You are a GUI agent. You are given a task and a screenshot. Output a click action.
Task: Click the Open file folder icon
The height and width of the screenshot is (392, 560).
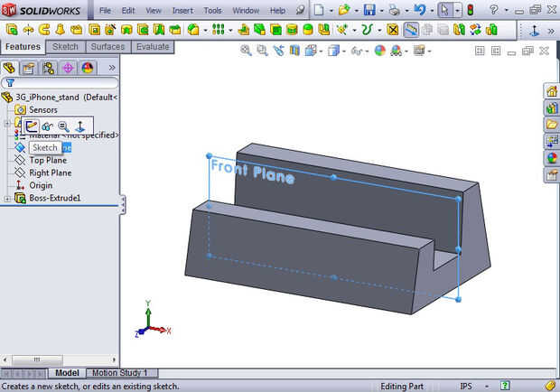pyautogui.click(x=344, y=10)
